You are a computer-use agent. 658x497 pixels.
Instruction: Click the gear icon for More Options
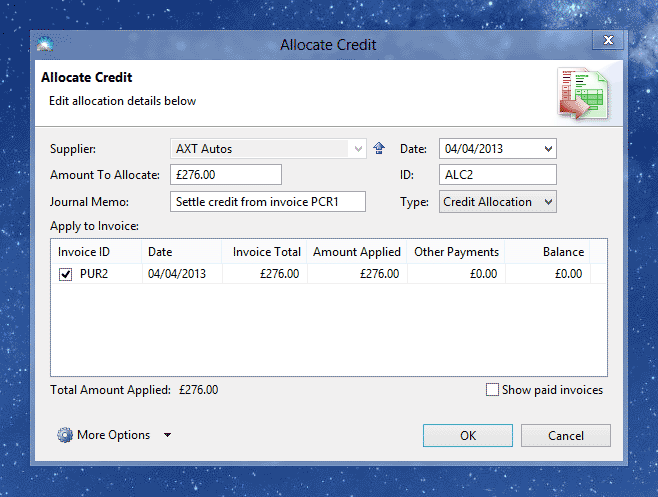click(x=65, y=435)
